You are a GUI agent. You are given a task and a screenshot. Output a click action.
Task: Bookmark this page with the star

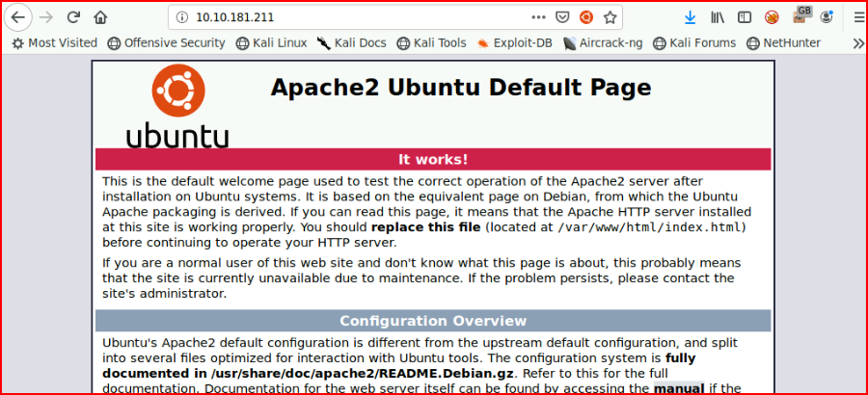coord(610,17)
